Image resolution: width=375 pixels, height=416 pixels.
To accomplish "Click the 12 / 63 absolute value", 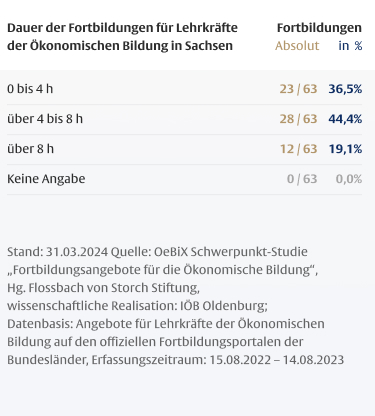I will click(298, 149).
